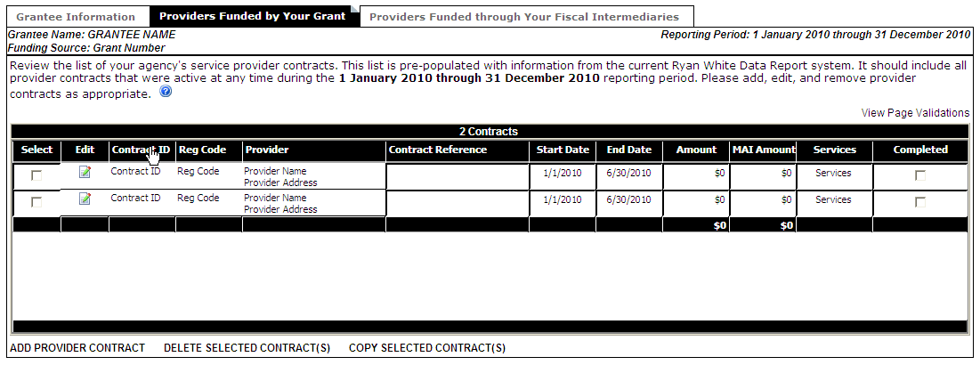
Task: Edit the second contract row
Action: [85, 199]
